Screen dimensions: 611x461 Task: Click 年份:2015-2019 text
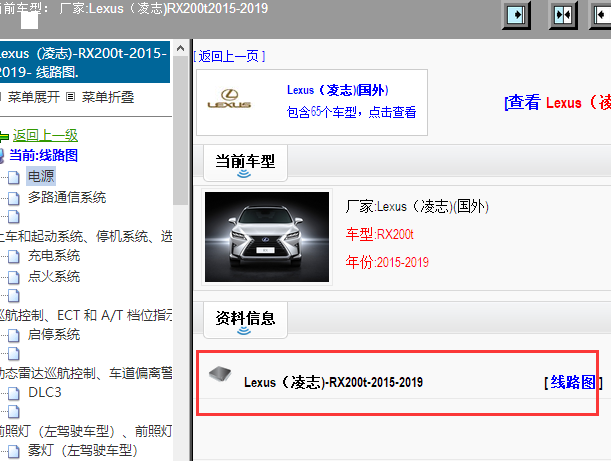[x=387, y=262]
